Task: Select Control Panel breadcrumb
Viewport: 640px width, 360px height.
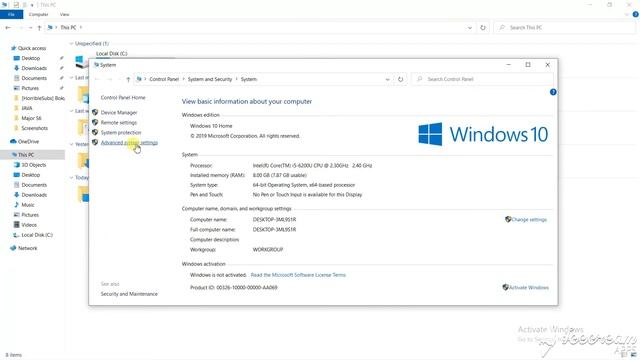Action: (164, 79)
